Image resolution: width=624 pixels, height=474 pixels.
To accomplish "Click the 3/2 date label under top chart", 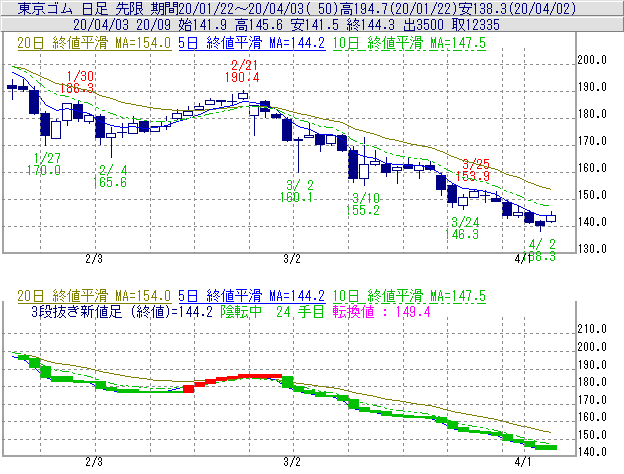I will [x=292, y=259].
